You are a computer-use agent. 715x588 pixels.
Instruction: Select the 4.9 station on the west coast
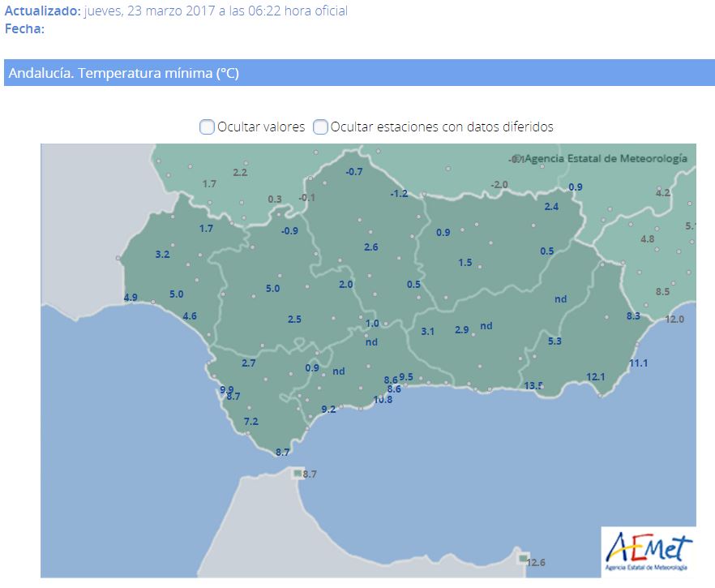[131, 298]
